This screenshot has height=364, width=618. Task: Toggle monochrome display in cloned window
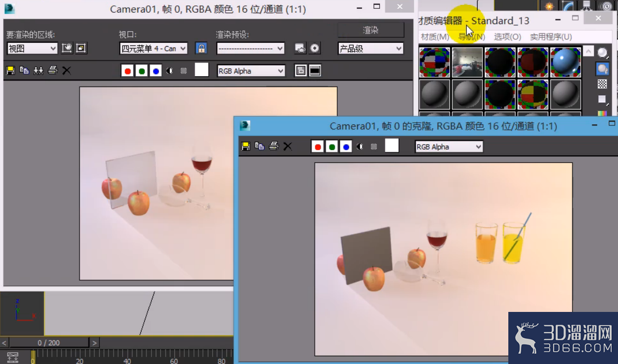[x=373, y=146]
